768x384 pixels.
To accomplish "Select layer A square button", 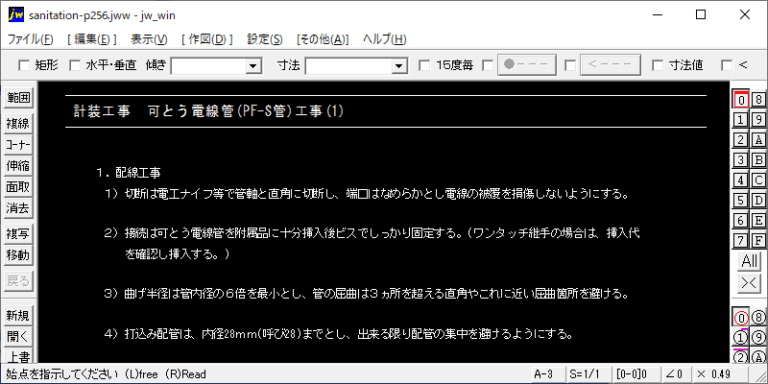I will coord(759,140).
